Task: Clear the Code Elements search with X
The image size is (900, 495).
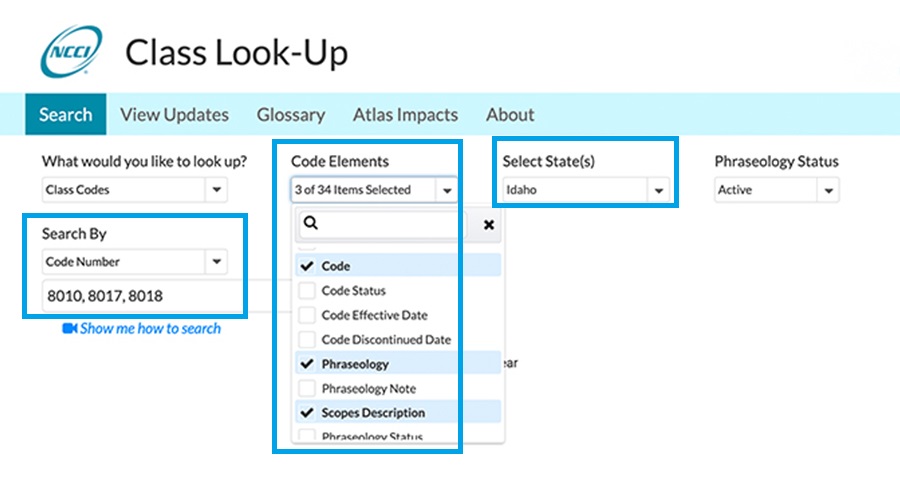Action: click(488, 225)
